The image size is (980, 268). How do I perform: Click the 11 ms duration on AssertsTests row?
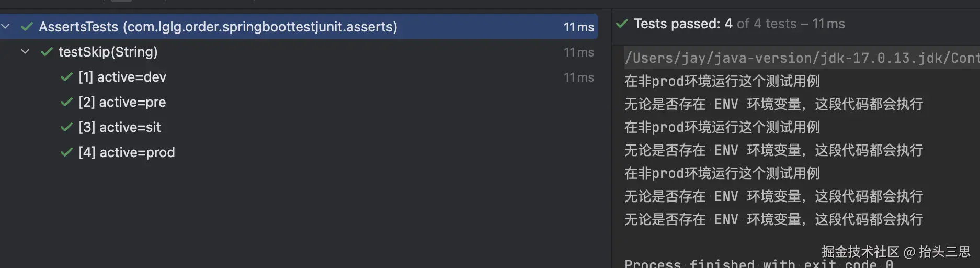coord(578,27)
